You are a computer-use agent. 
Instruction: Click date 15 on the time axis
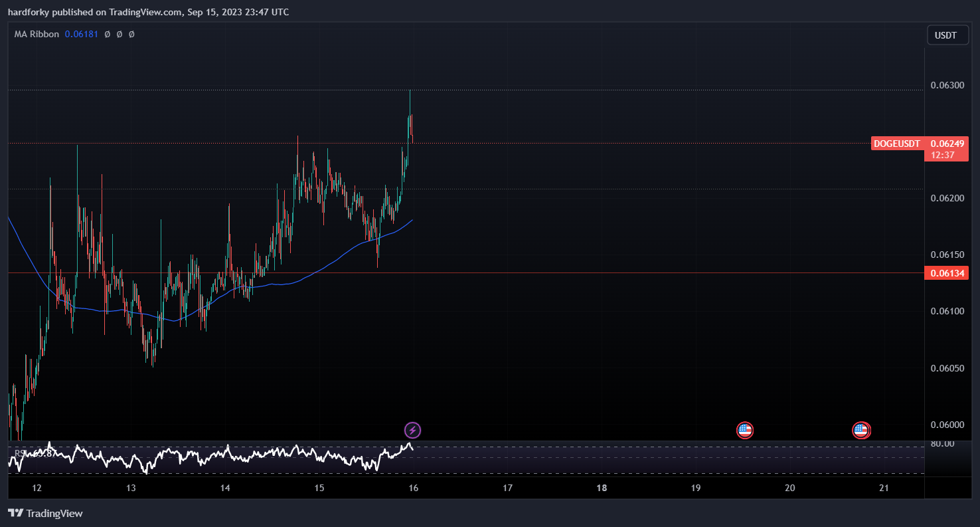[319, 488]
